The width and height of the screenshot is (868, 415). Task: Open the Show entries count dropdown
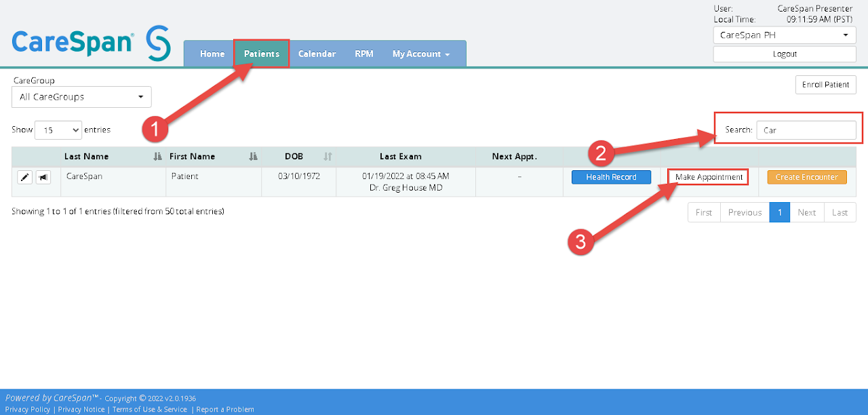(58, 130)
